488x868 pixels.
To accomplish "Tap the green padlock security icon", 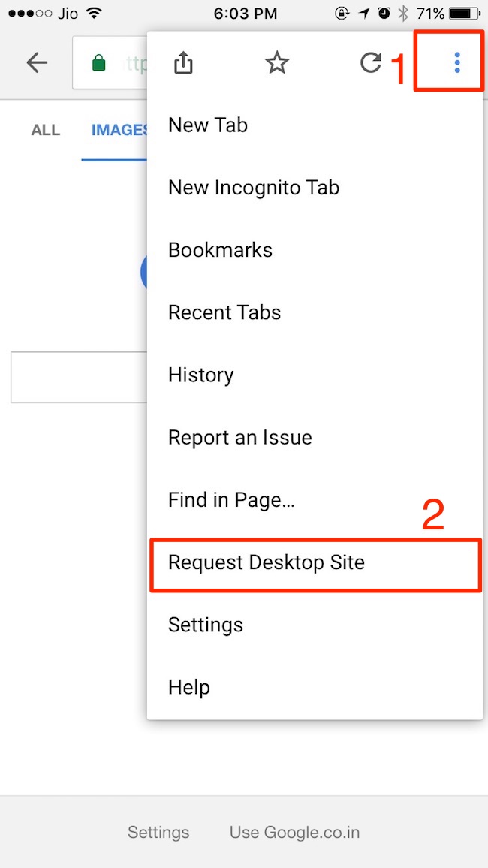I will coord(98,64).
